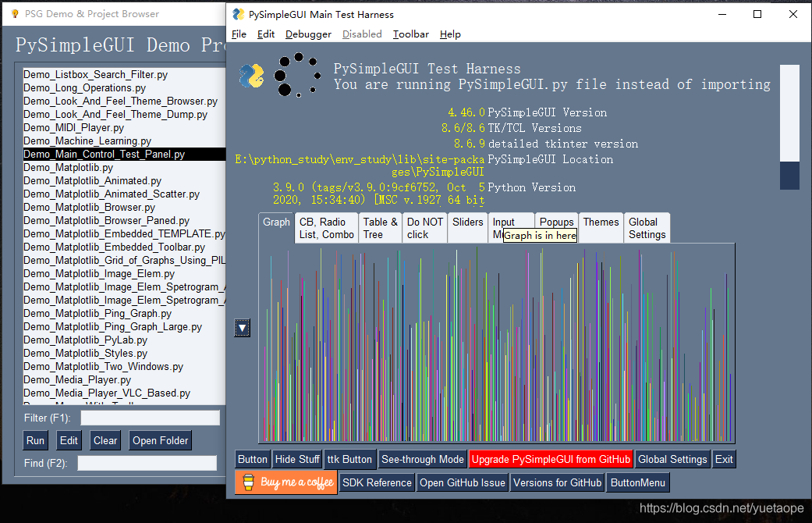Select Demo_Matplotlib_Animated_Scatter.py

pyautogui.click(x=124, y=194)
